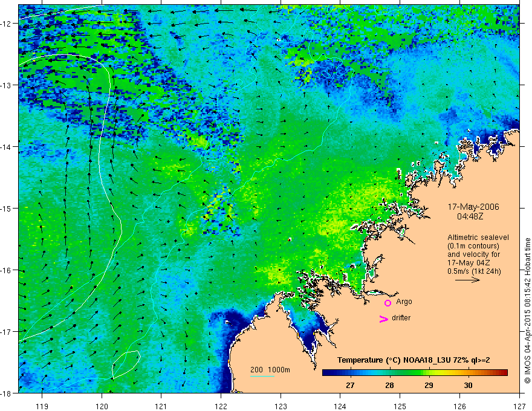Click the 'Argo' legend label
The width and height of the screenshot is (532, 411).
[404, 302]
